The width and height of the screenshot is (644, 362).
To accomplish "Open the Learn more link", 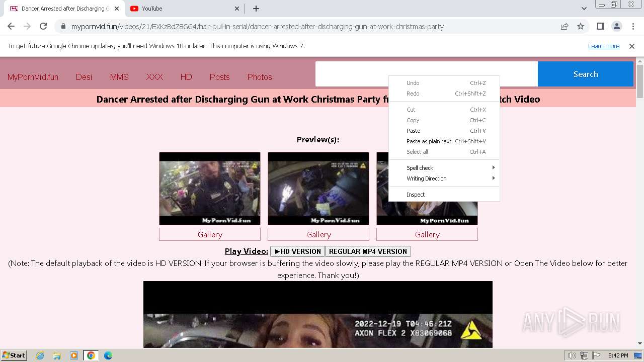I will coord(604,46).
